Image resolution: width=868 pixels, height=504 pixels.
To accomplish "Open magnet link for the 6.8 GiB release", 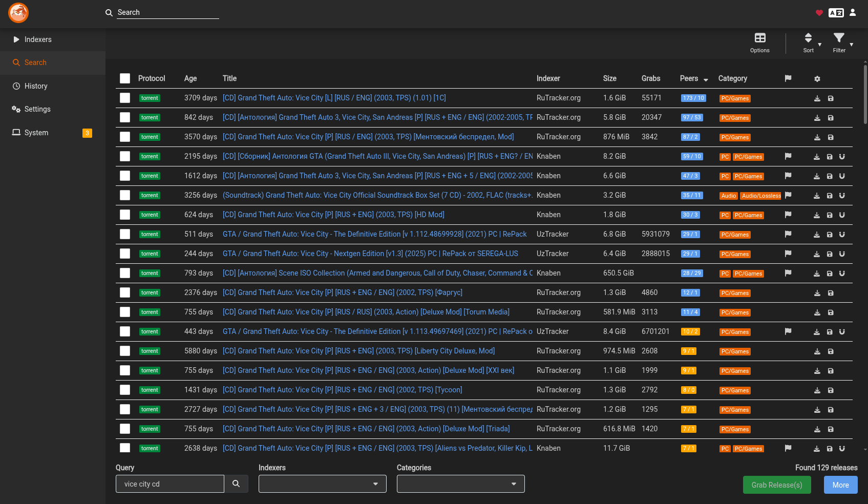I will point(842,235).
